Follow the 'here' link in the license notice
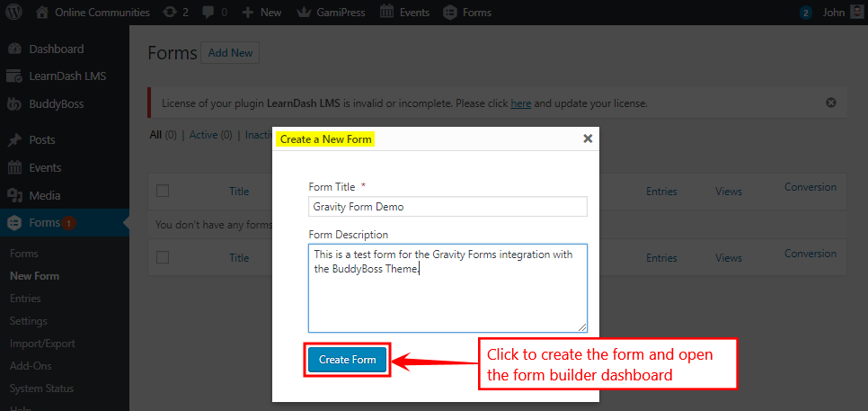 (x=520, y=103)
